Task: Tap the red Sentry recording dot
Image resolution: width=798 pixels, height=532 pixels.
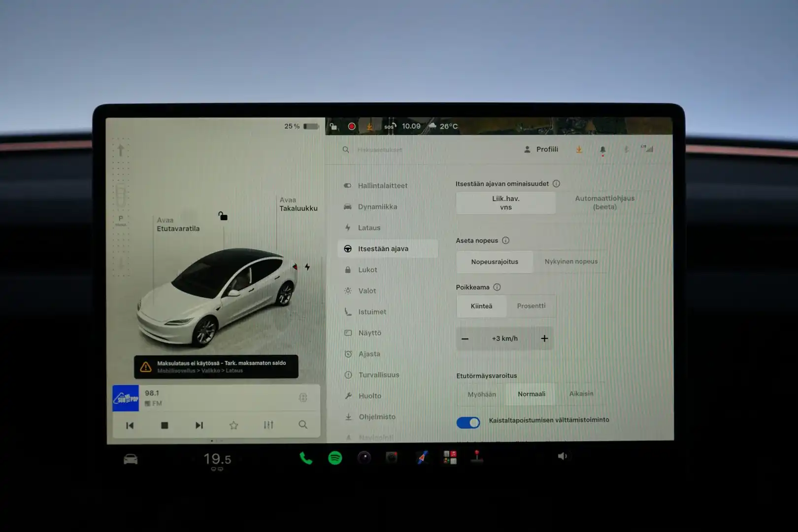Action: click(x=352, y=127)
